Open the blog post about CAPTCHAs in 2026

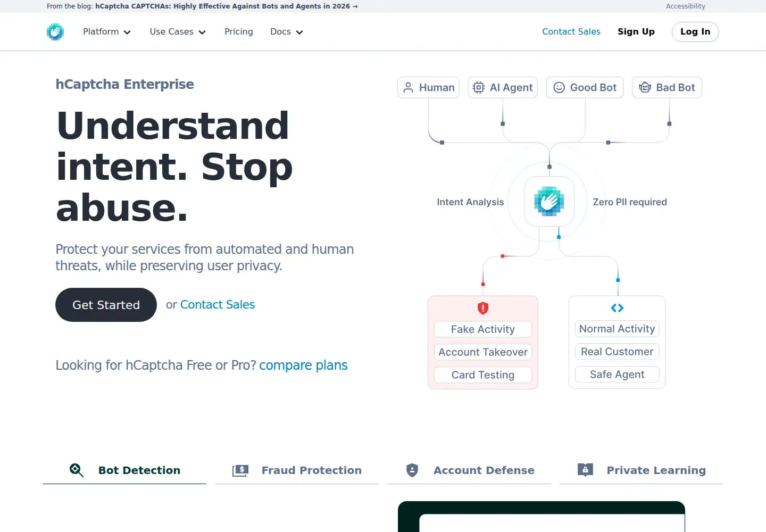pos(227,6)
